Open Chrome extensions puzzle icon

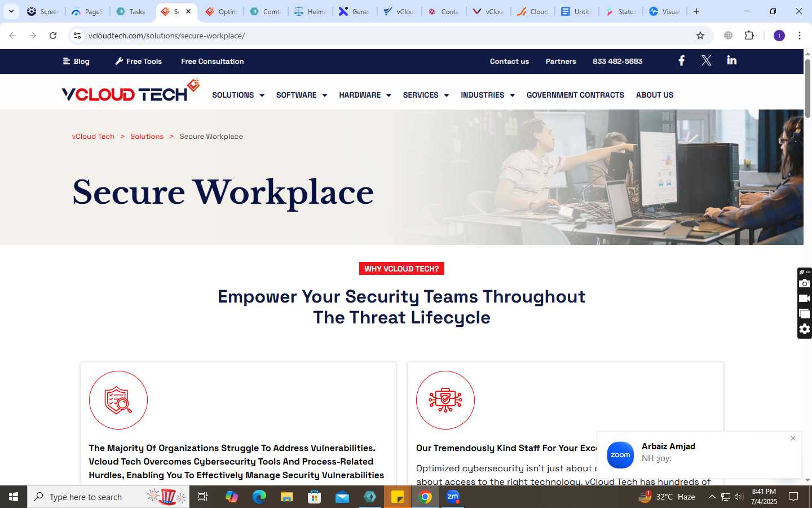point(749,36)
